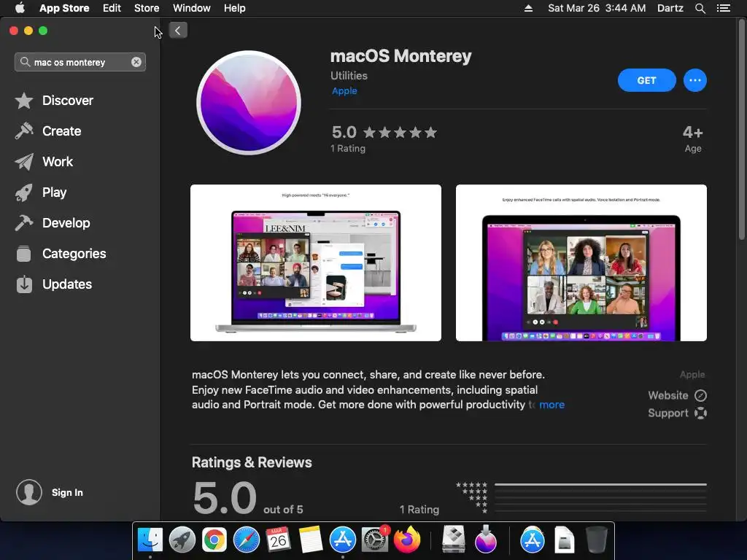This screenshot has height=560, width=747.
Task: Open the document file icon in the Dock
Action: (x=565, y=540)
